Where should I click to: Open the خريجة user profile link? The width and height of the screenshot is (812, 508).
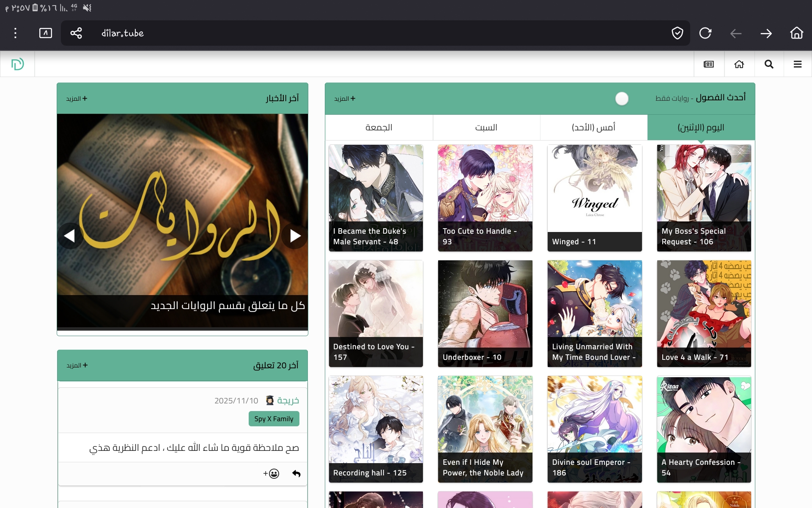[288, 400]
